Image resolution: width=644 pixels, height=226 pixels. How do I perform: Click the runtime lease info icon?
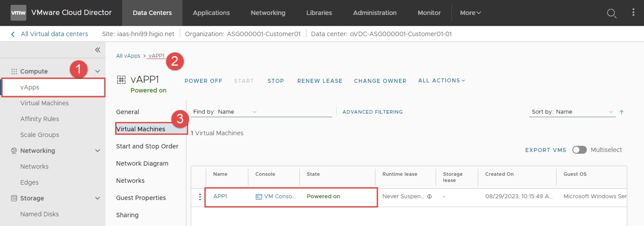click(x=429, y=196)
